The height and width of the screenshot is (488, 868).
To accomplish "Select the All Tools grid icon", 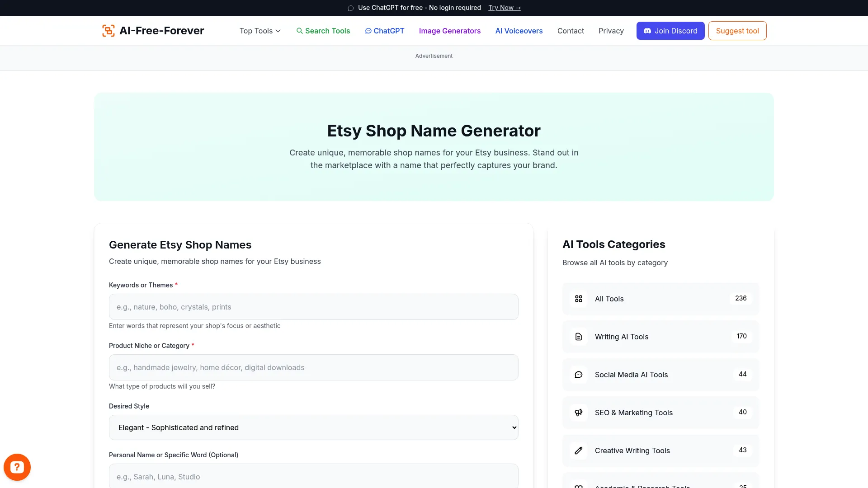I will [x=579, y=299].
